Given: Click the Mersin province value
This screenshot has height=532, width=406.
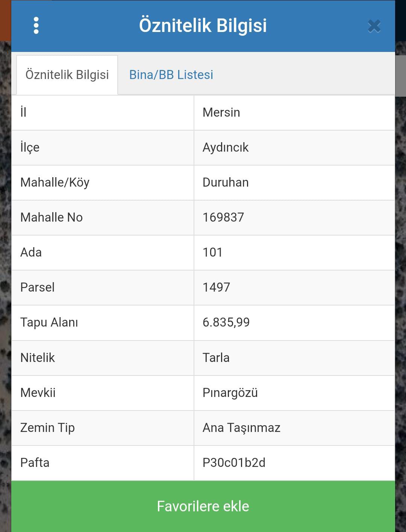Looking at the screenshot, I should [221, 112].
